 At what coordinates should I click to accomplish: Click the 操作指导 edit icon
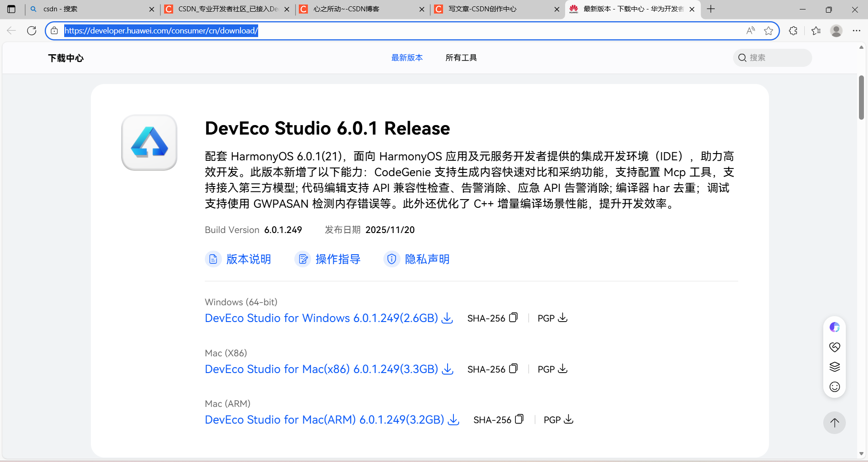(302, 259)
